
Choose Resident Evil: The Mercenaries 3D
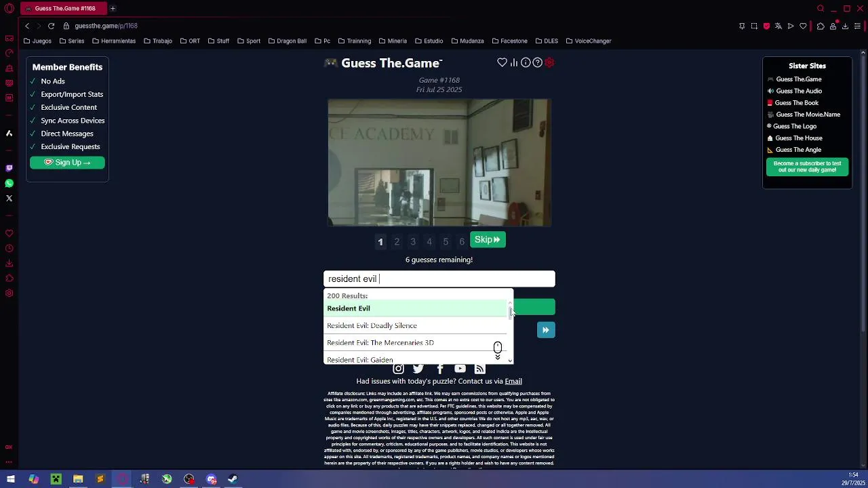415,342
